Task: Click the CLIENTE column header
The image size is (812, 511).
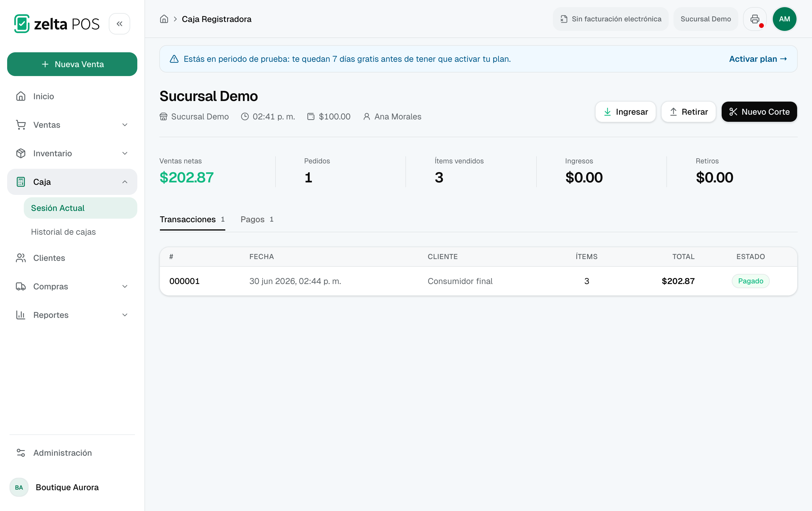Action: 443,256
